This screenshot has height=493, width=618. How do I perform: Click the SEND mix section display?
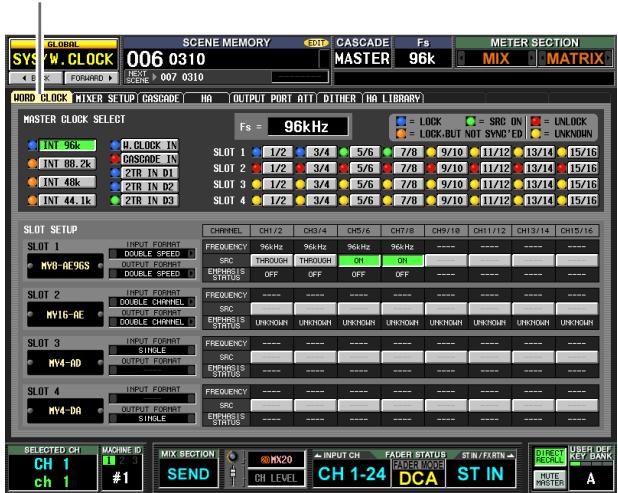(x=188, y=473)
